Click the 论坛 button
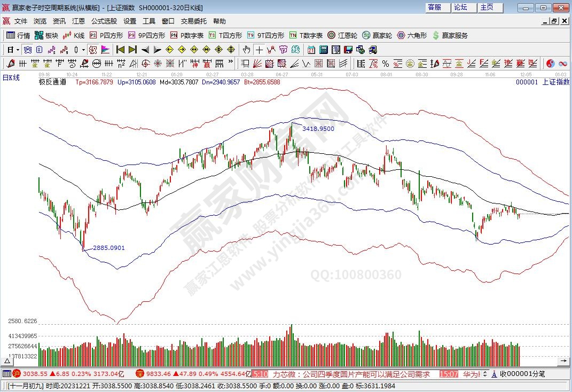Image resolution: width=572 pixels, height=392 pixels. (460, 7)
